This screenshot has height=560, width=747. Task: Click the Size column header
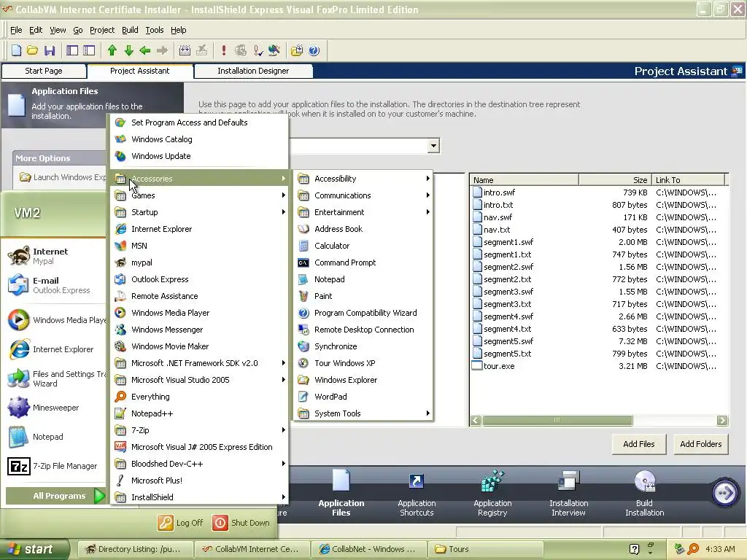click(615, 180)
